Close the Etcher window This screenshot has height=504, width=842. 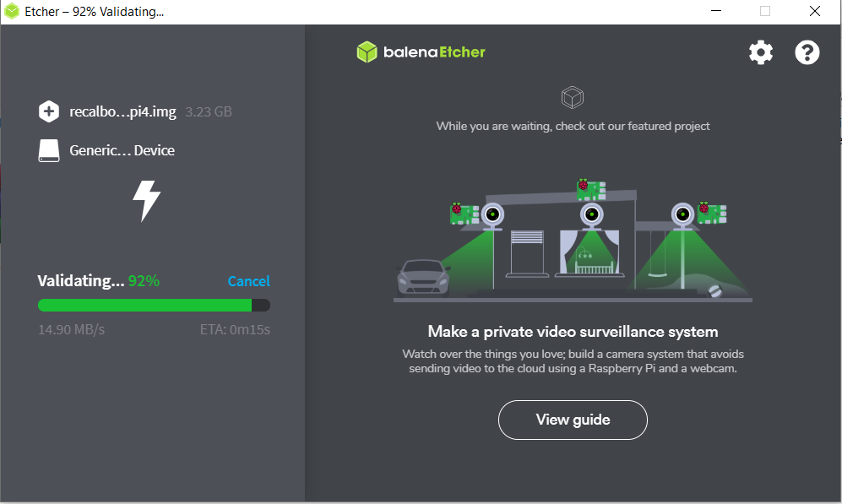[x=815, y=11]
